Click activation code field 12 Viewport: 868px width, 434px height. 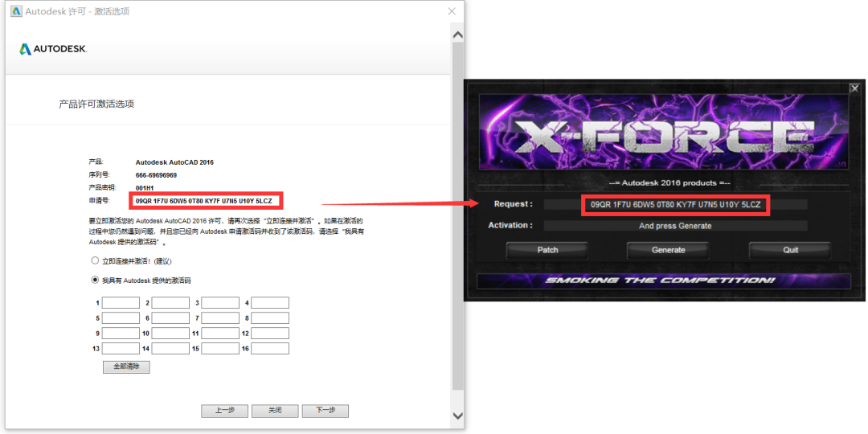pos(270,334)
